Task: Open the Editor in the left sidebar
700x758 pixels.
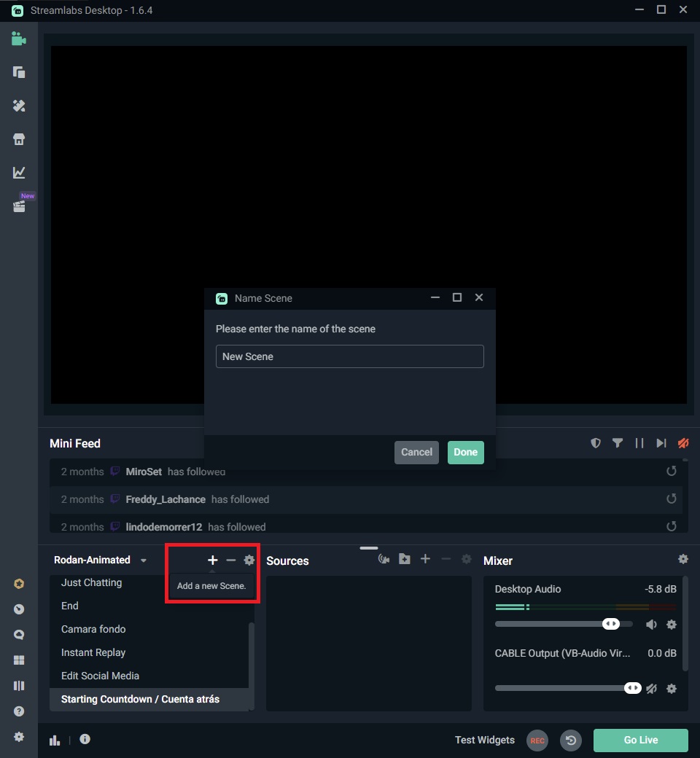Action: 18,39
